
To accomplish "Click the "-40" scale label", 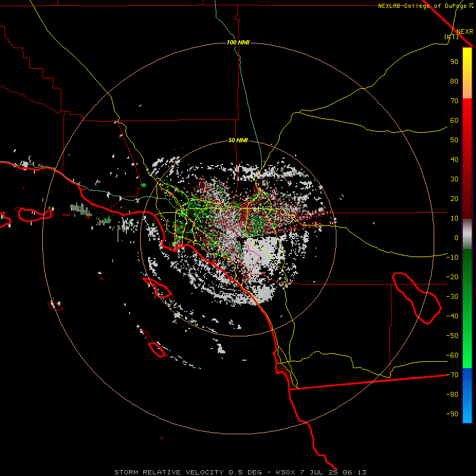I will 452,316.
